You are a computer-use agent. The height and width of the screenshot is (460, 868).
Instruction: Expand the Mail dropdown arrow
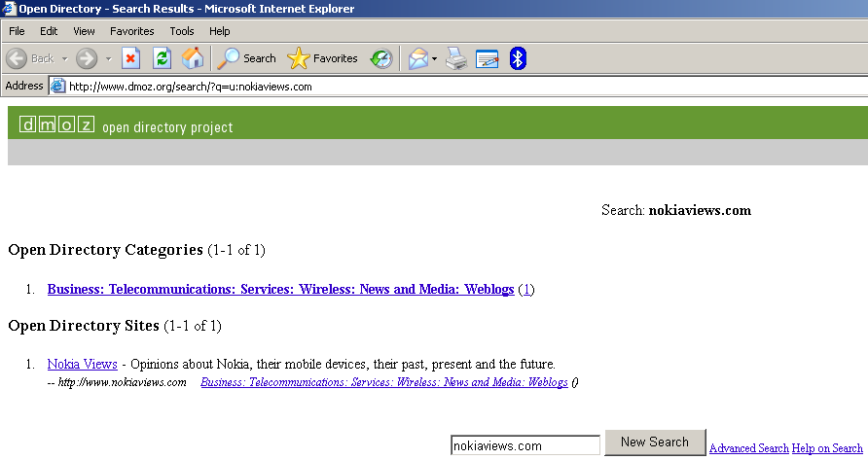[435, 58]
